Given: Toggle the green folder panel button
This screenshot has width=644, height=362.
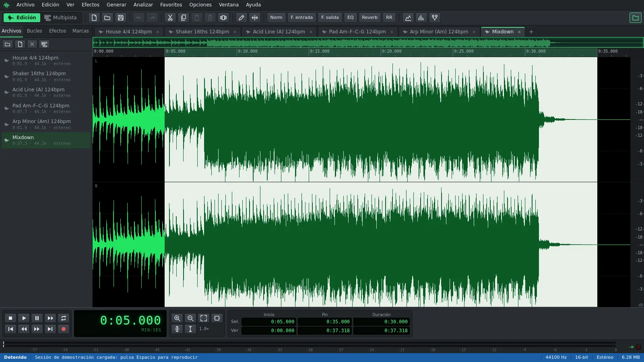Looking at the screenshot, I should 636,18.
